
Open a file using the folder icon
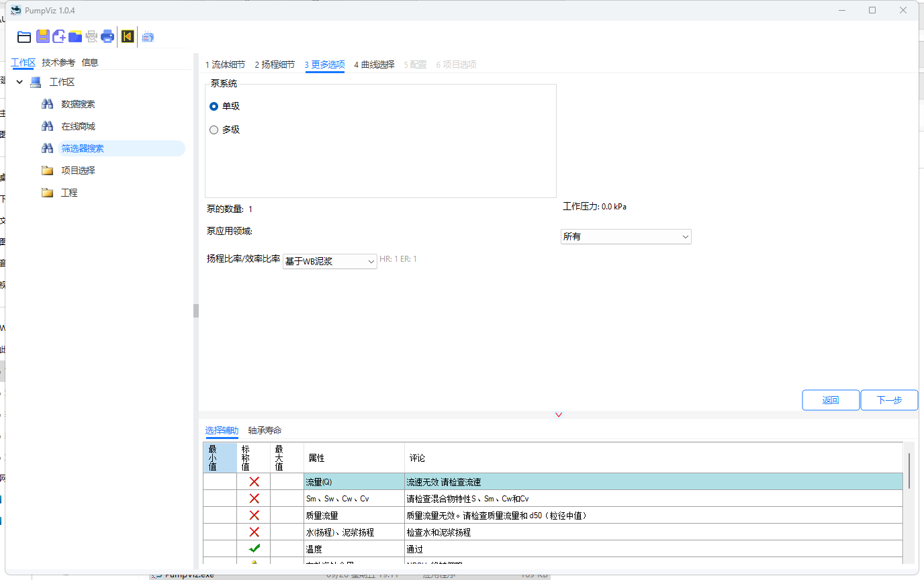(24, 36)
